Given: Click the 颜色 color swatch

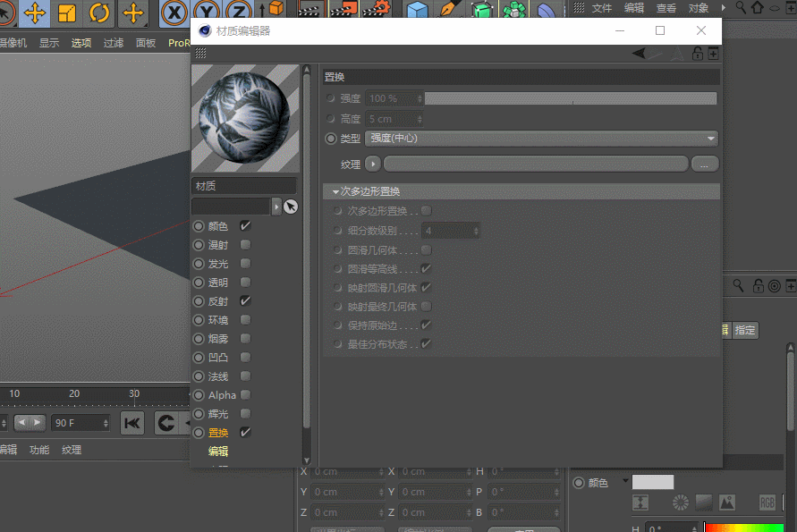Looking at the screenshot, I should tap(653, 482).
